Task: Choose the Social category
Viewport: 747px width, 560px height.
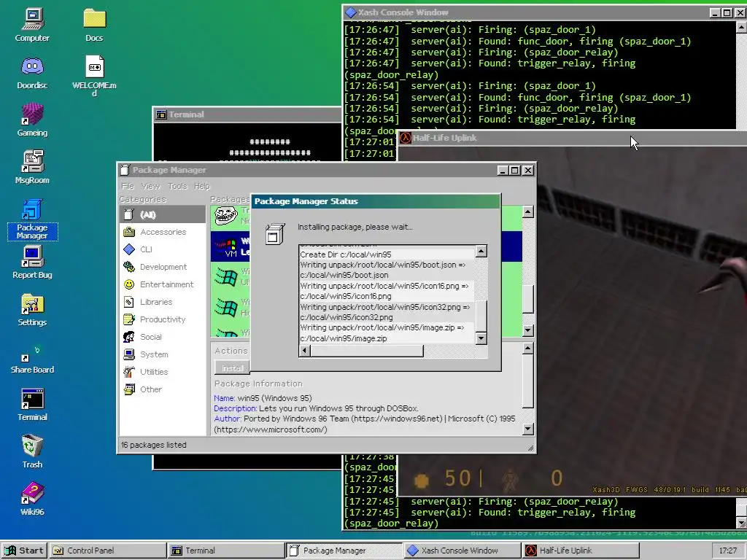Action: pyautogui.click(x=163, y=337)
